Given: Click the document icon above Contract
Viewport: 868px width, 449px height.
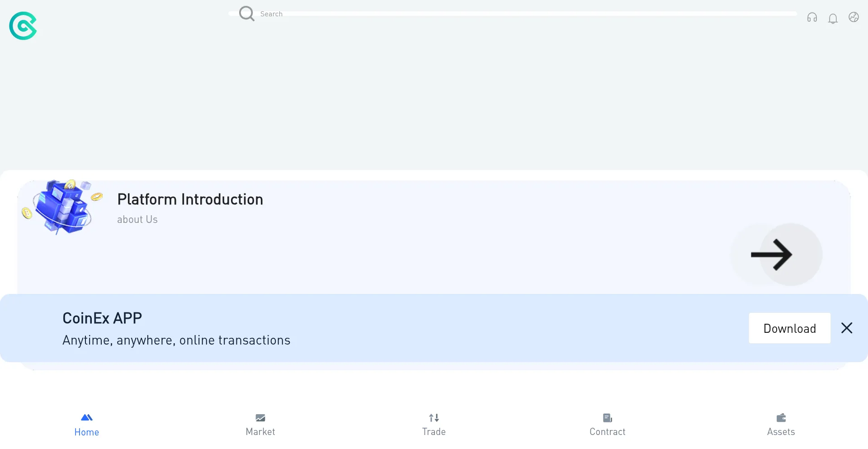Looking at the screenshot, I should click(x=608, y=418).
